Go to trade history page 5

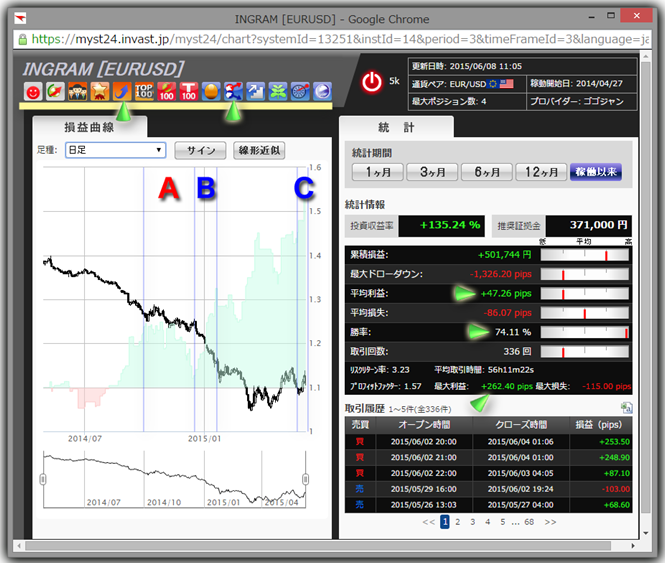click(503, 522)
